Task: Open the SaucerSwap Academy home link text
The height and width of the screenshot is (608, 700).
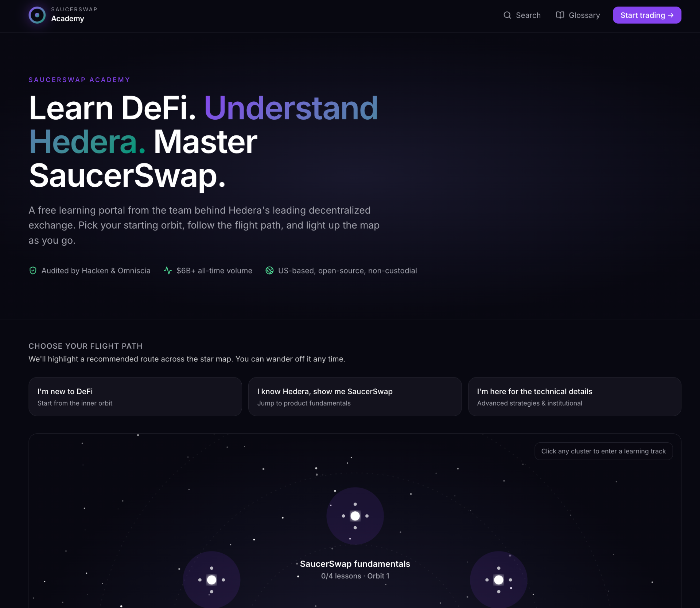Action: pyautogui.click(x=74, y=15)
